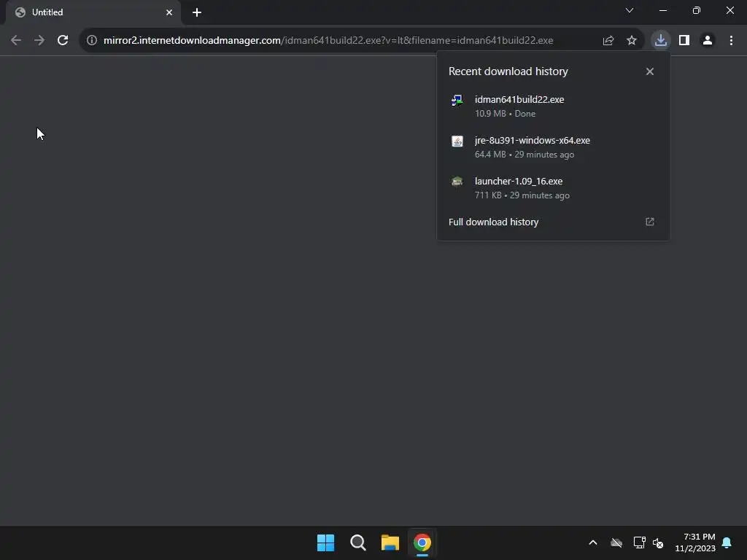The image size is (747, 560).
Task: Click the Share this page icon
Action: (608, 41)
